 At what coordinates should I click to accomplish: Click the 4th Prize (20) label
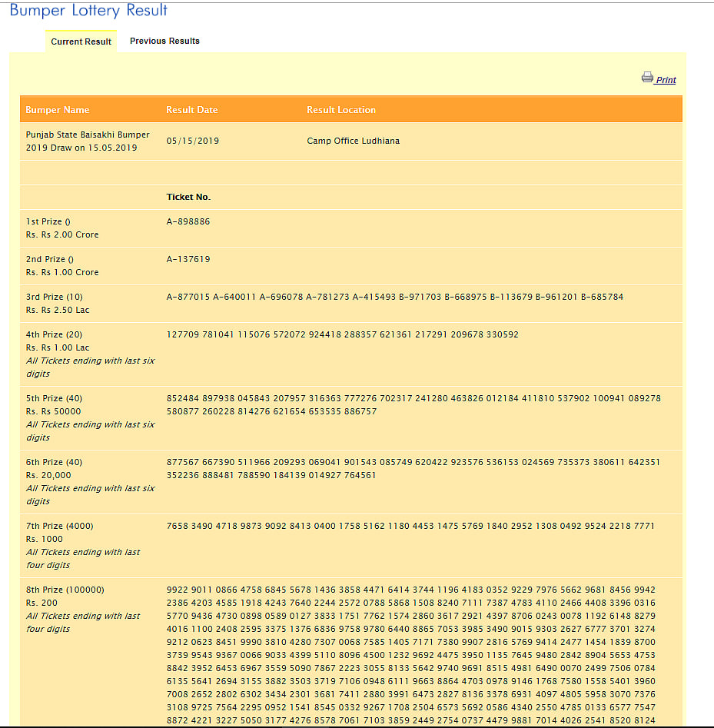55,334
